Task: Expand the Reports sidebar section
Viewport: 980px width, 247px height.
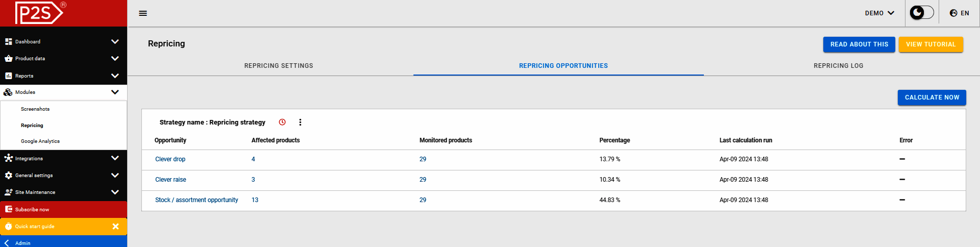Action: point(115,76)
